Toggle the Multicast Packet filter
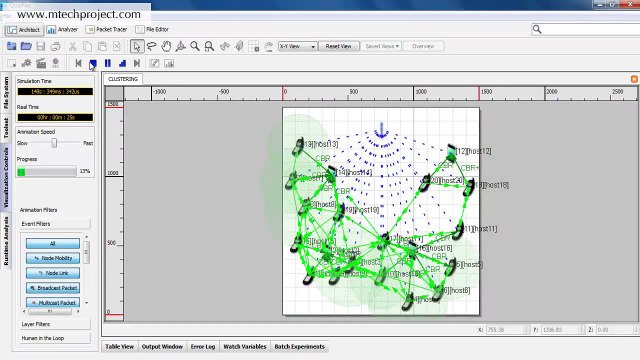This screenshot has height=360, width=640. 53,302
